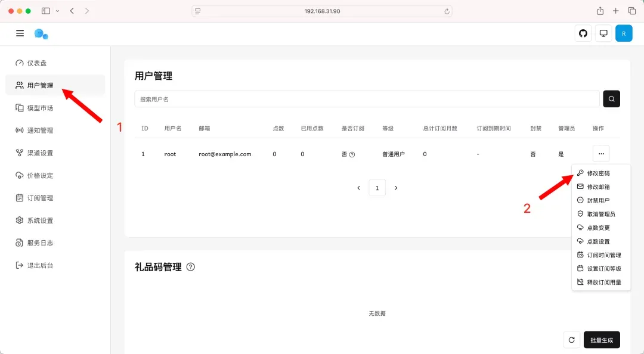This screenshot has width=644, height=354.
Task: Choose 修改密码 from the dropdown menu
Action: pos(601,173)
